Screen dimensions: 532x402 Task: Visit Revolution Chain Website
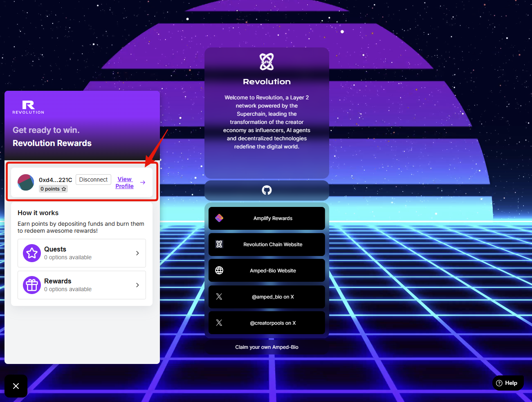click(x=267, y=245)
